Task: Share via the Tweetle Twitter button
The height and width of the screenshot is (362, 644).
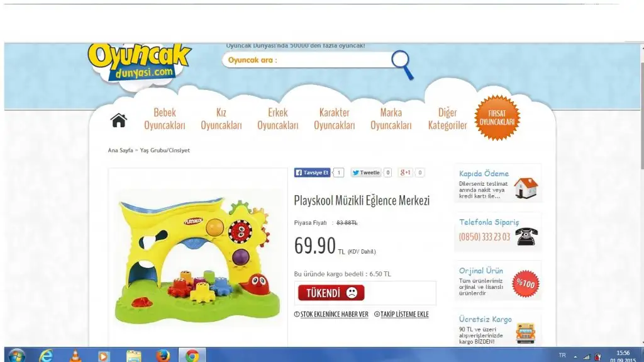Action: click(x=366, y=173)
